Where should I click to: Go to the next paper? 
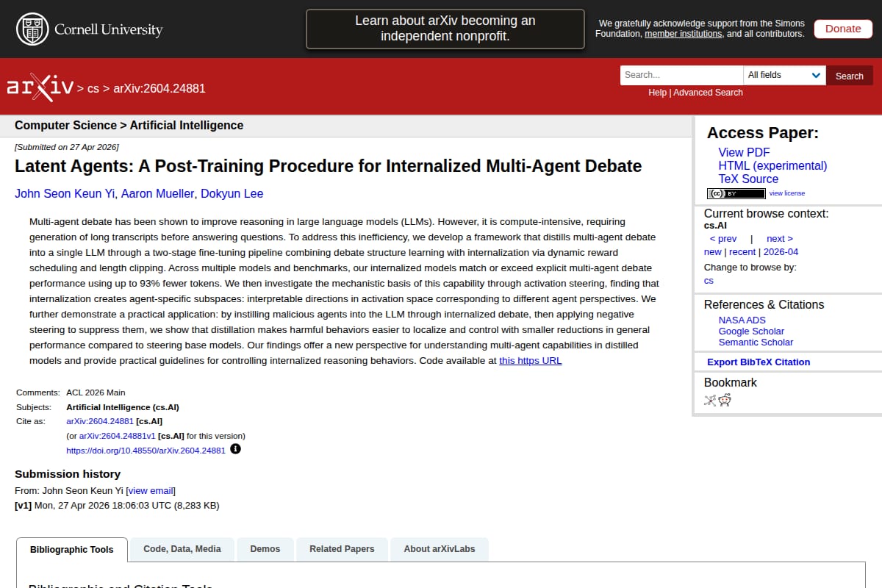779,239
